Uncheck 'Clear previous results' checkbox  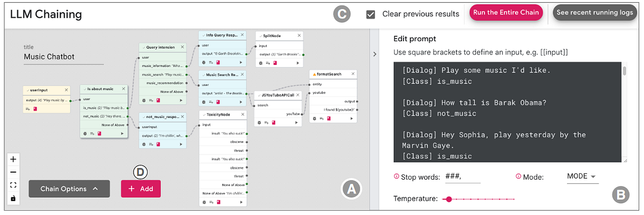pos(370,14)
